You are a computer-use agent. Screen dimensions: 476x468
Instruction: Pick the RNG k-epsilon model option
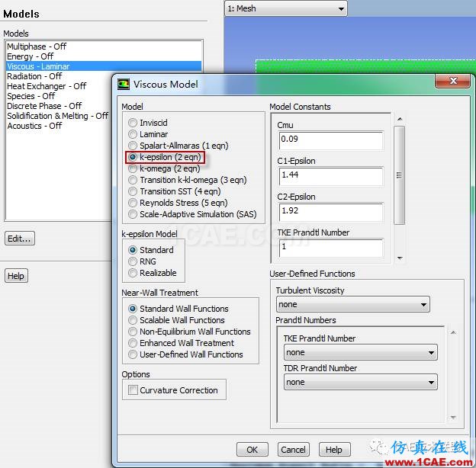[x=133, y=261]
